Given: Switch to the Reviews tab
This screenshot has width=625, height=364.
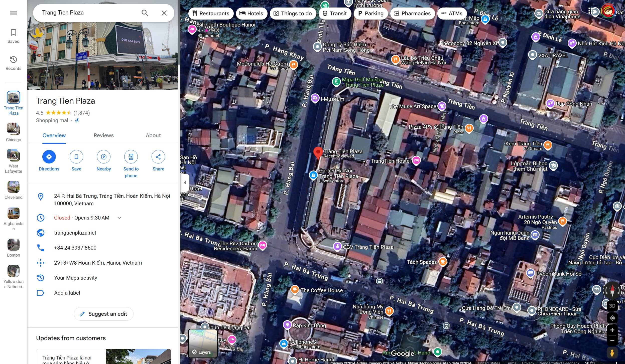Looking at the screenshot, I should tap(103, 135).
